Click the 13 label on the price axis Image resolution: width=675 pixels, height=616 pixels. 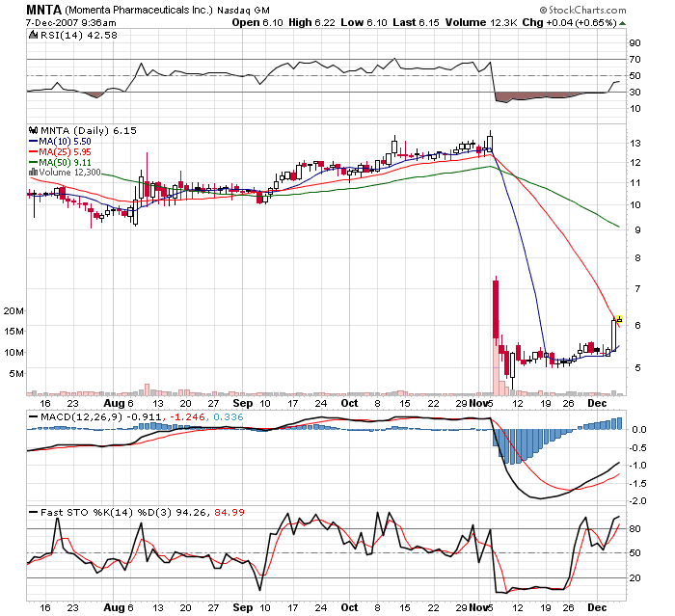click(x=634, y=144)
